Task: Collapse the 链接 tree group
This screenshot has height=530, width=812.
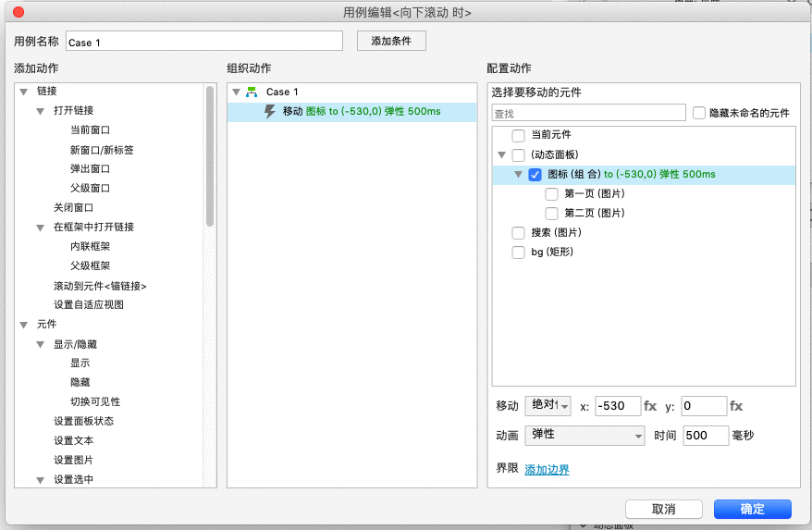Action: pos(23,92)
